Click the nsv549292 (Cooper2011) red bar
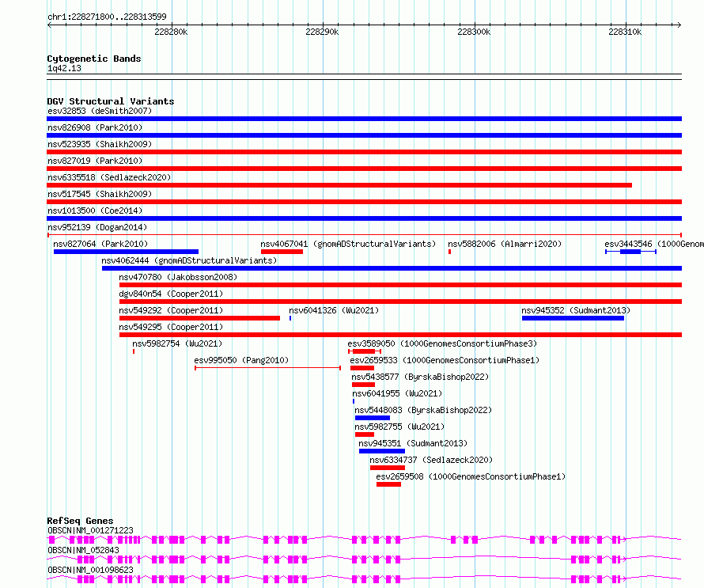The image size is (704, 588). point(199,318)
